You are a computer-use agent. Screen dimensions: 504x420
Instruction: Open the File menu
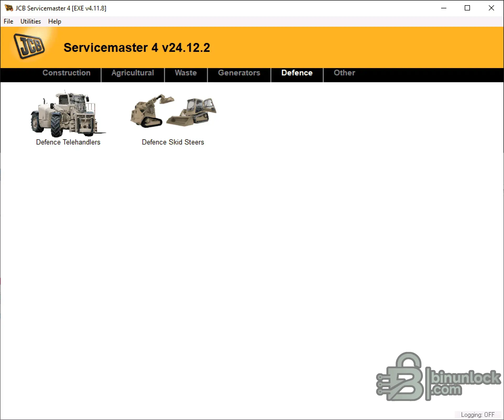point(8,21)
